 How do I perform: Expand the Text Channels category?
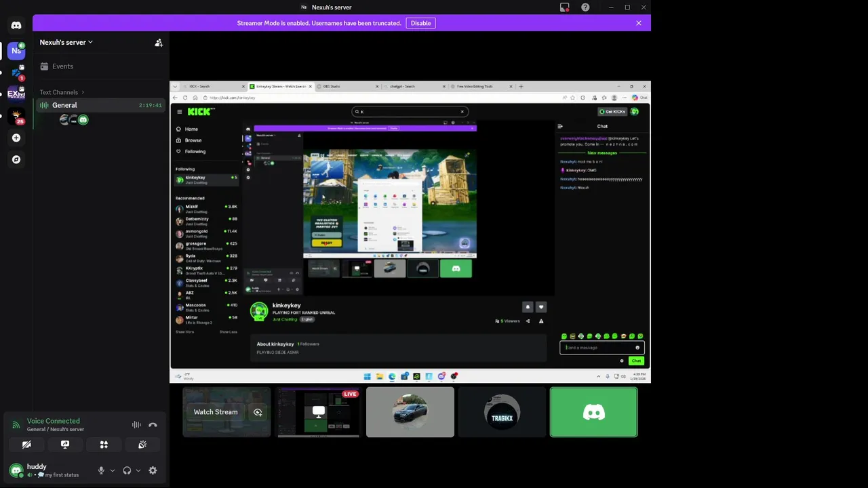(x=62, y=92)
